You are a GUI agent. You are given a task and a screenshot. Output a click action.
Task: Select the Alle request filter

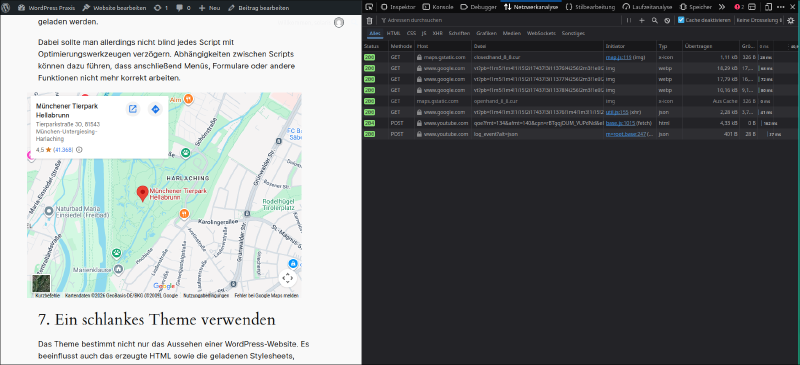375,33
